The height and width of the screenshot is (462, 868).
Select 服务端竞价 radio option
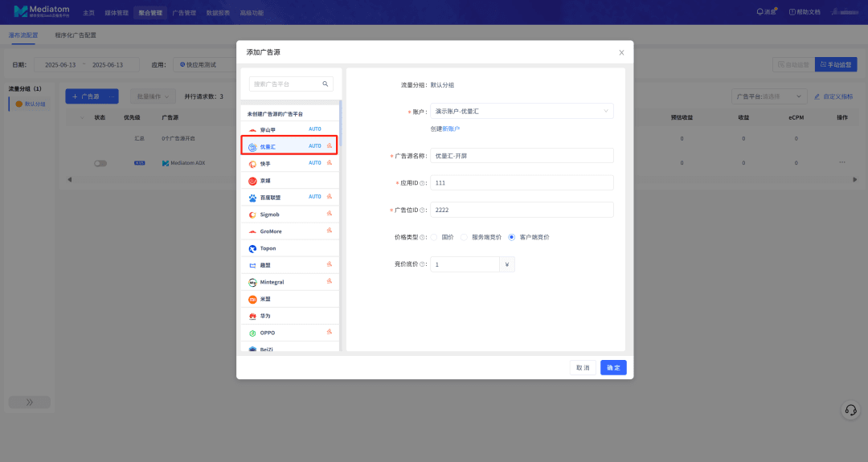pos(465,237)
